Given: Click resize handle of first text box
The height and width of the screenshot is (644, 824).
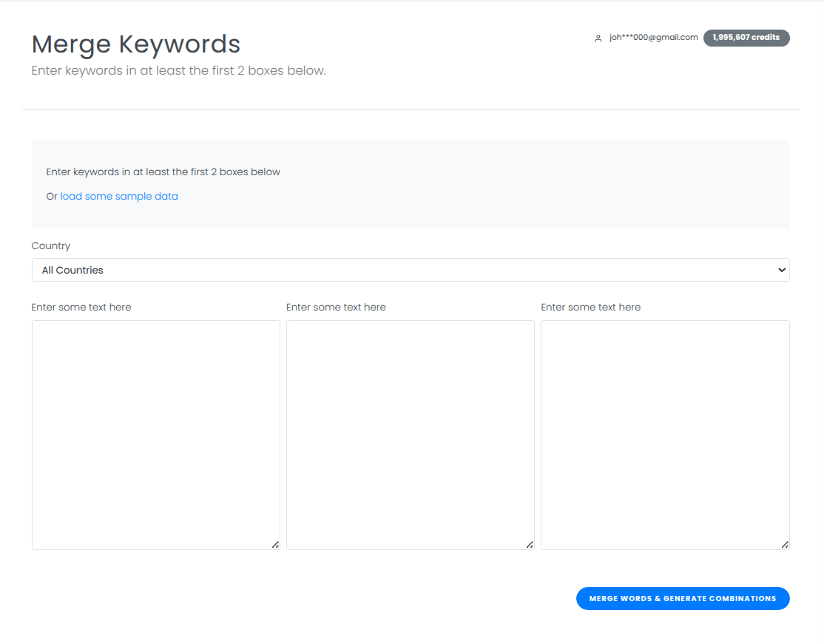Looking at the screenshot, I should [275, 545].
